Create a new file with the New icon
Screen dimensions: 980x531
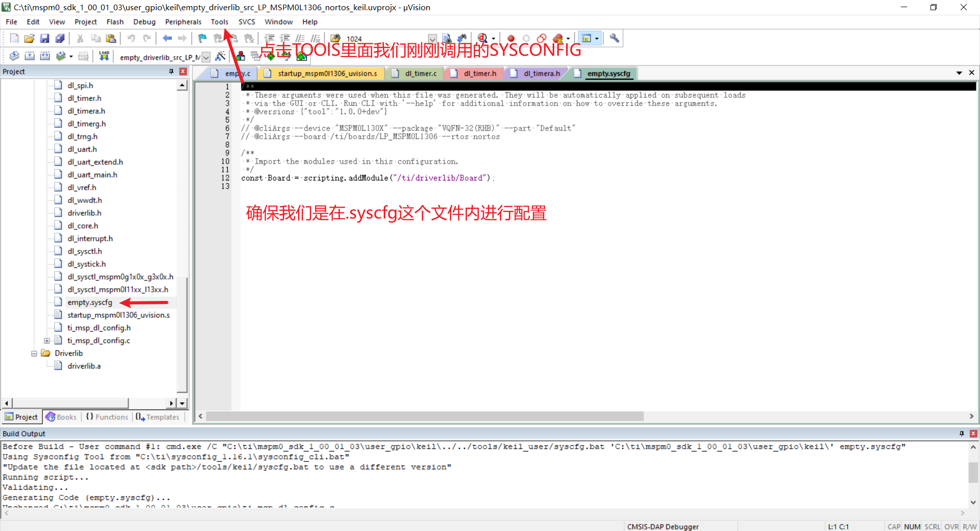(14, 38)
